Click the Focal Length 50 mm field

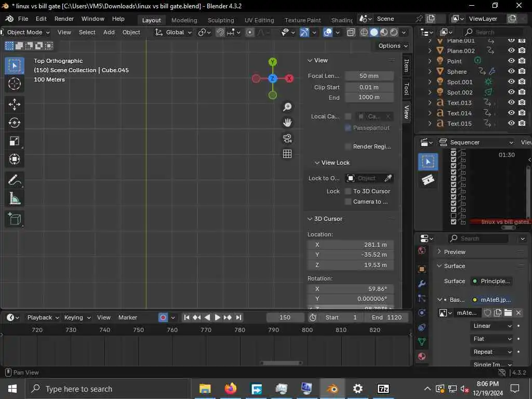(x=369, y=76)
